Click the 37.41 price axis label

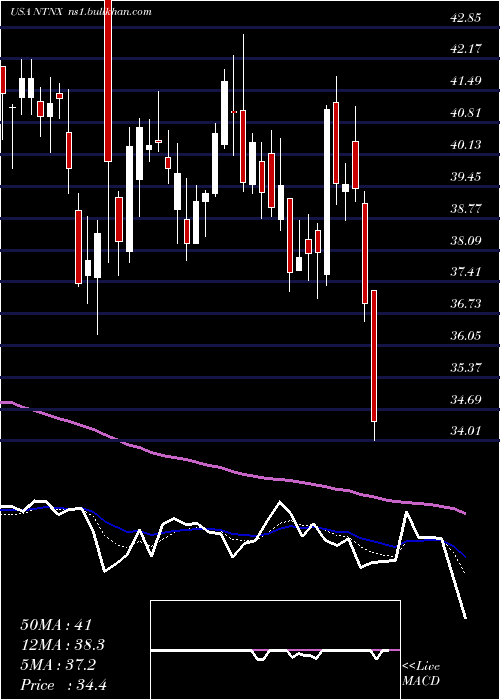(466, 272)
